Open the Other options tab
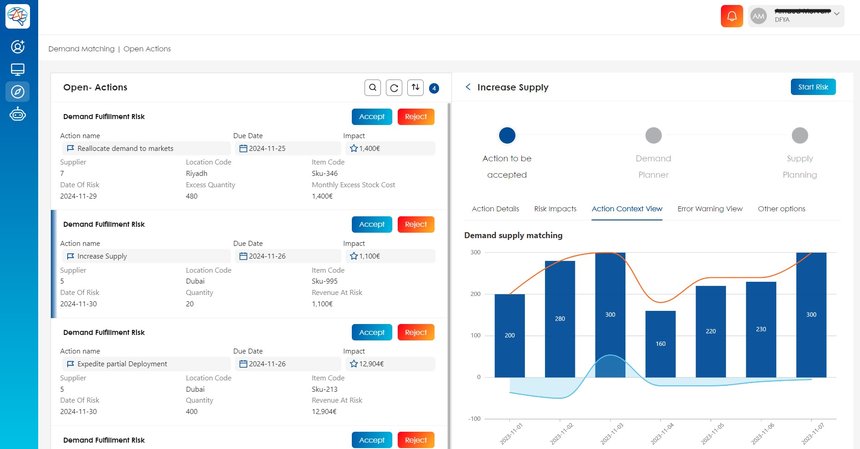The image size is (860, 449). tap(782, 209)
